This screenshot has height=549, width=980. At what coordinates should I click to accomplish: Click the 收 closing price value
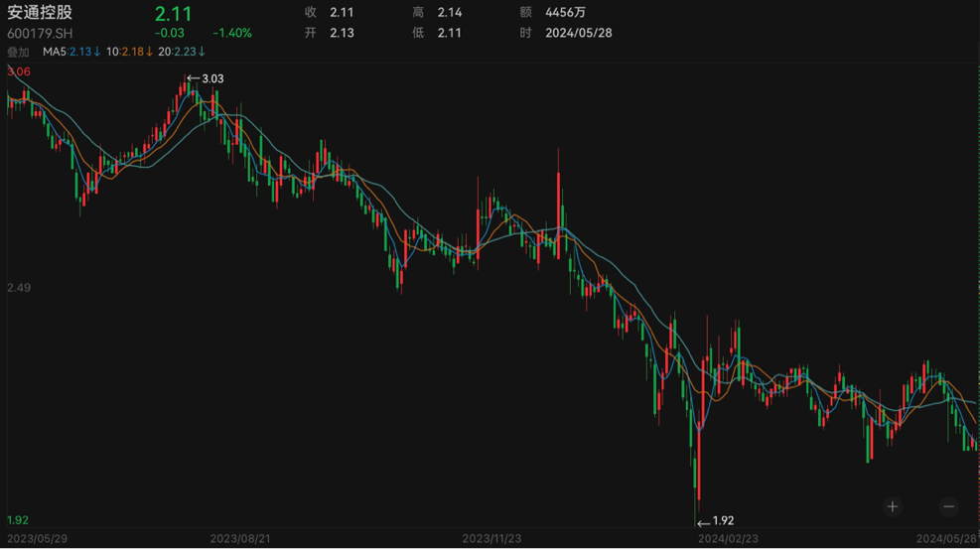click(342, 13)
